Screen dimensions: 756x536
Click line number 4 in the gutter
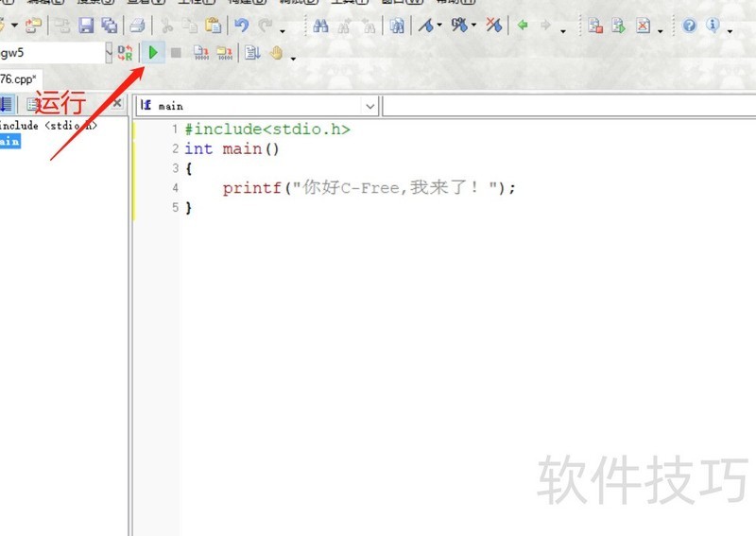(x=175, y=188)
